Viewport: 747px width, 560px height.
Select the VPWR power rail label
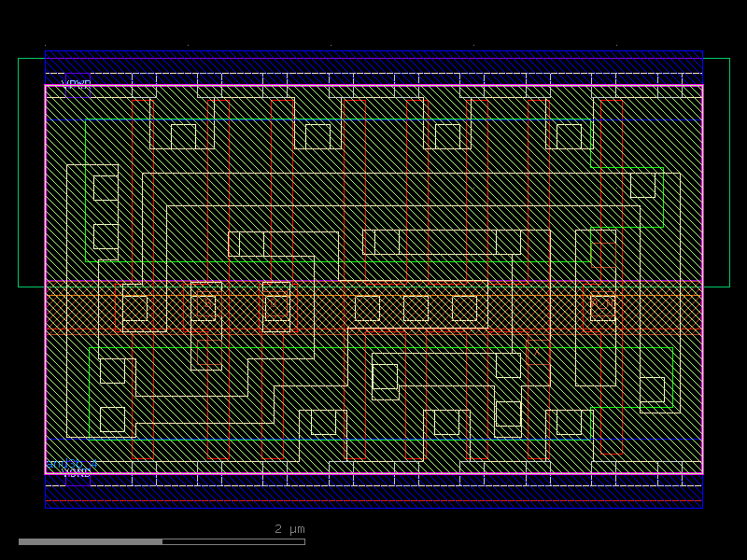pyautogui.click(x=75, y=82)
